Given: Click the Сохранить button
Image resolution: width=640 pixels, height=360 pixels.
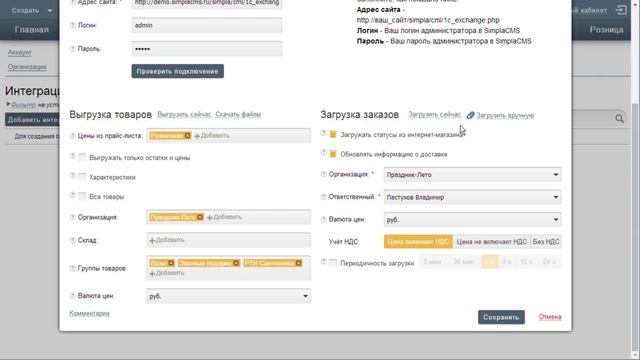Looking at the screenshot, I should pyautogui.click(x=501, y=317).
